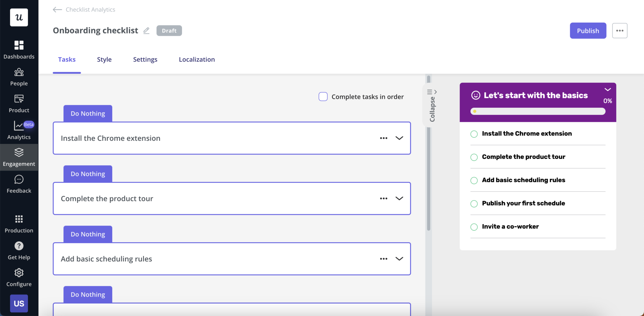
Task: Navigate to the People section
Action: pyautogui.click(x=19, y=75)
